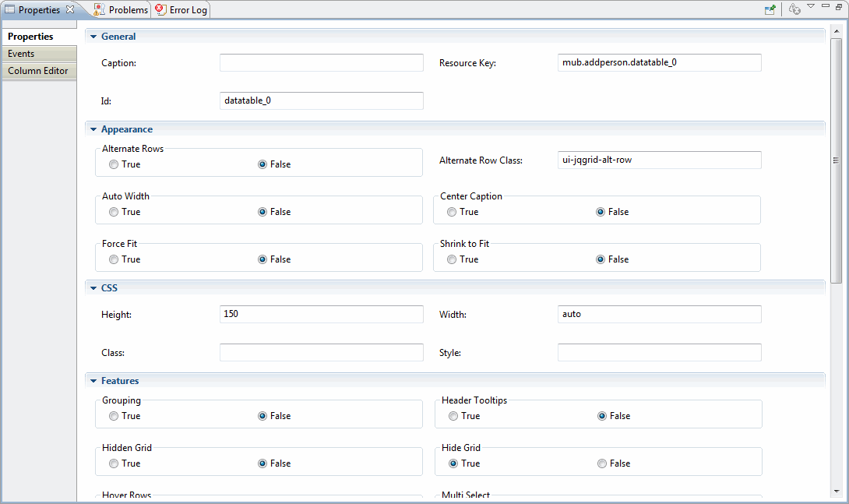Pin the Properties view to selection

[770, 9]
